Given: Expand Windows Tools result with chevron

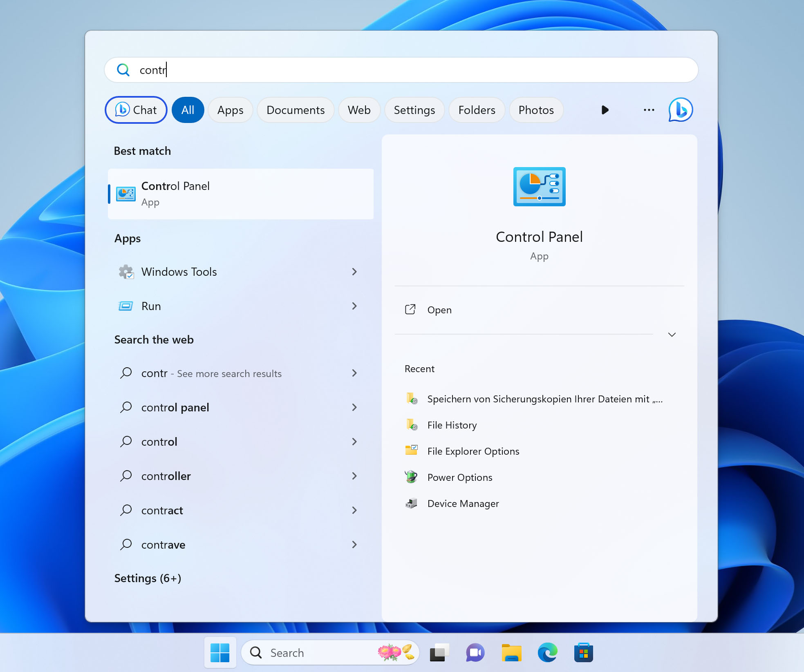Looking at the screenshot, I should point(354,272).
